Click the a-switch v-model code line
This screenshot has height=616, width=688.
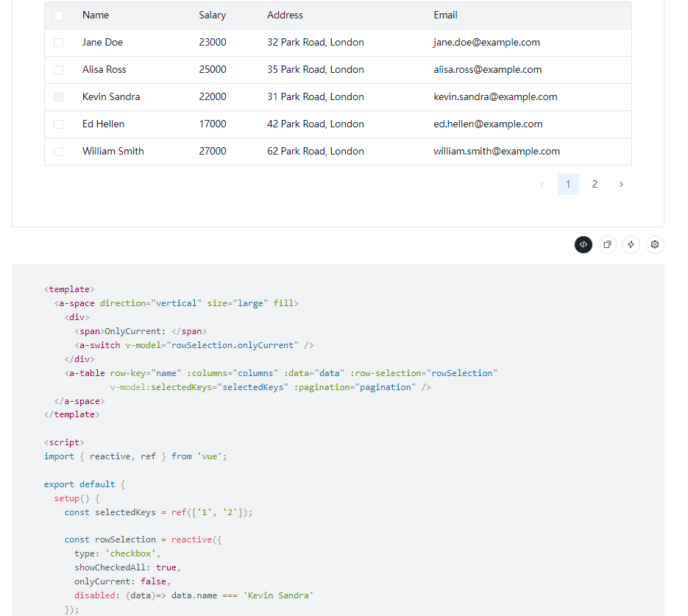[x=194, y=345]
